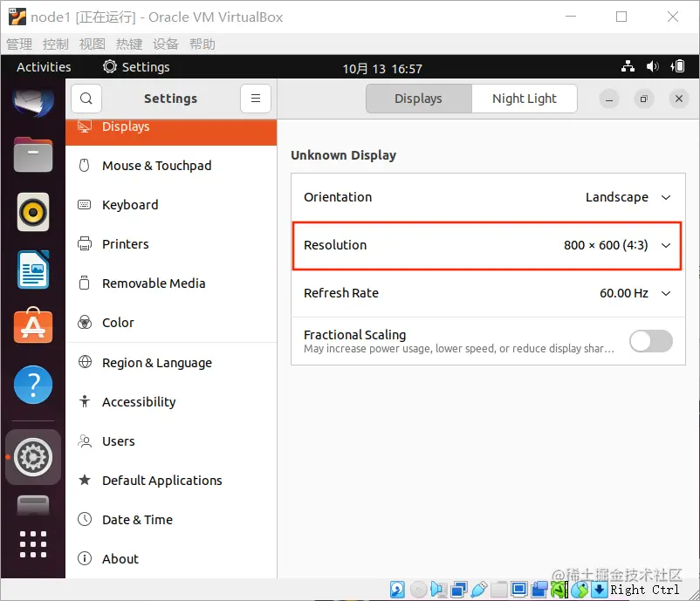700x601 pixels.
Task: Open the Settings hamburger menu
Action: pyautogui.click(x=256, y=99)
